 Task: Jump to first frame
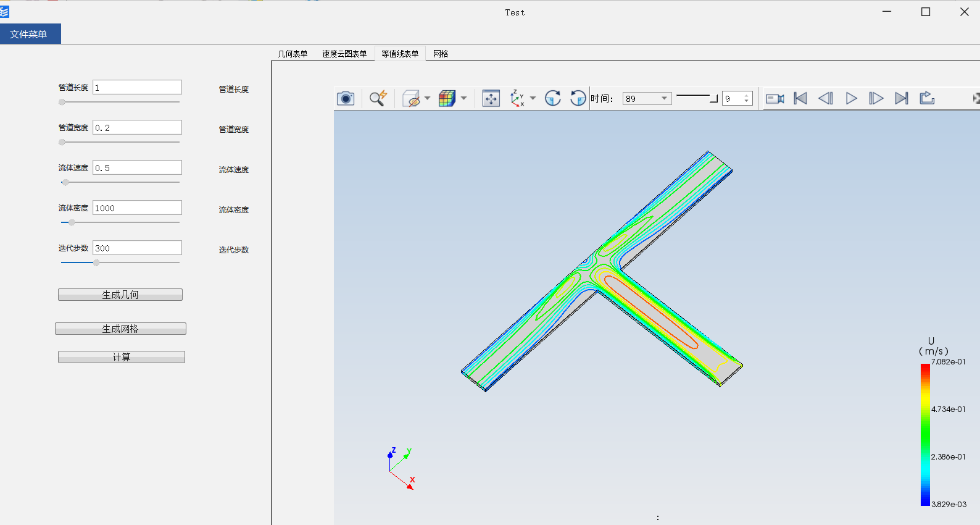click(800, 98)
